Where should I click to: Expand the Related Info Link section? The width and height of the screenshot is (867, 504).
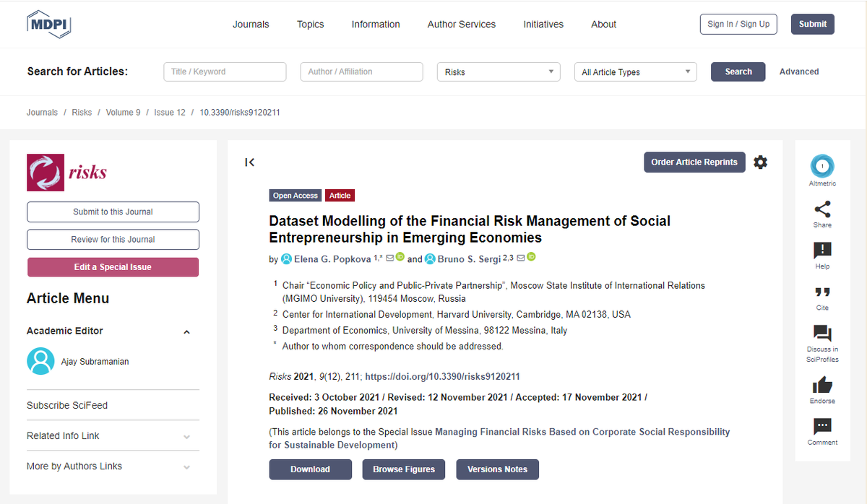tap(187, 436)
